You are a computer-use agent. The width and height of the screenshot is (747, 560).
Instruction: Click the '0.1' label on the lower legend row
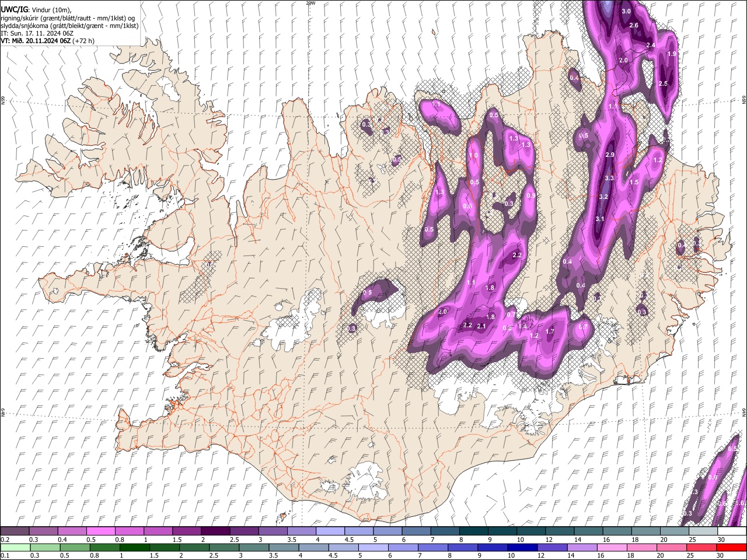[x=5, y=555]
